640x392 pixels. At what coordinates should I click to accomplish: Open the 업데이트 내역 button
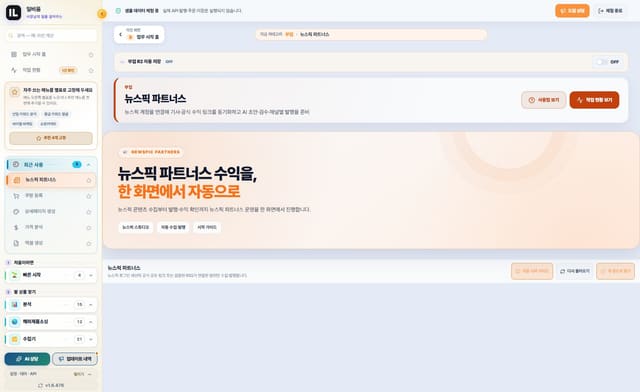click(75, 359)
